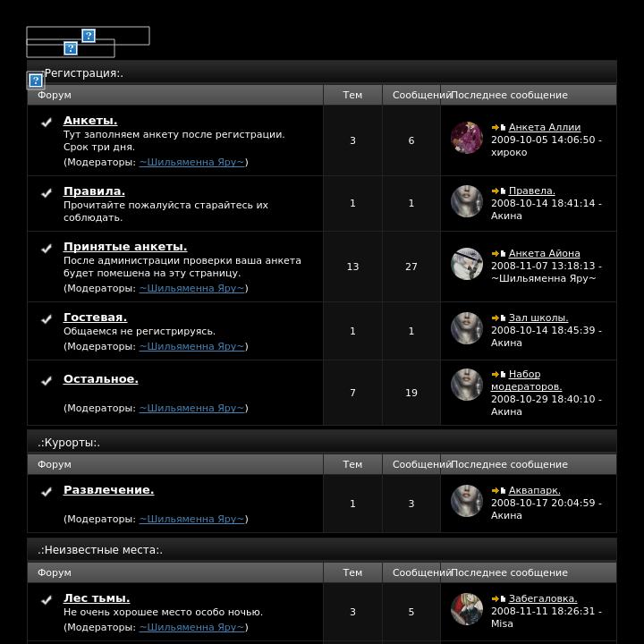Click the go-to-post arrow icon before Анкета Аллии
Image resolution: width=644 pixels, height=644 pixels.
coord(495,127)
